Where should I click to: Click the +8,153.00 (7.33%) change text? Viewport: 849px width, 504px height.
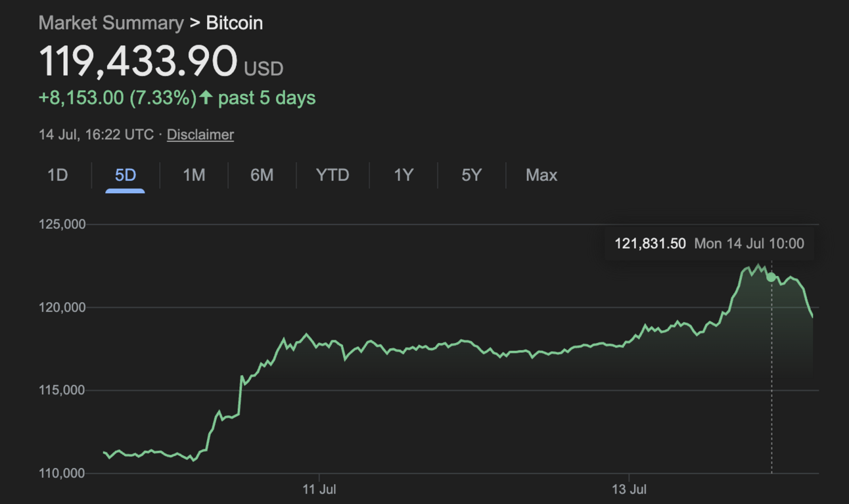[118, 98]
